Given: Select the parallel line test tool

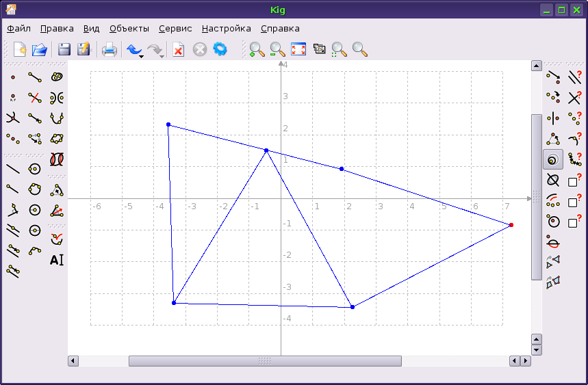Looking at the screenshot, I should (x=574, y=77).
